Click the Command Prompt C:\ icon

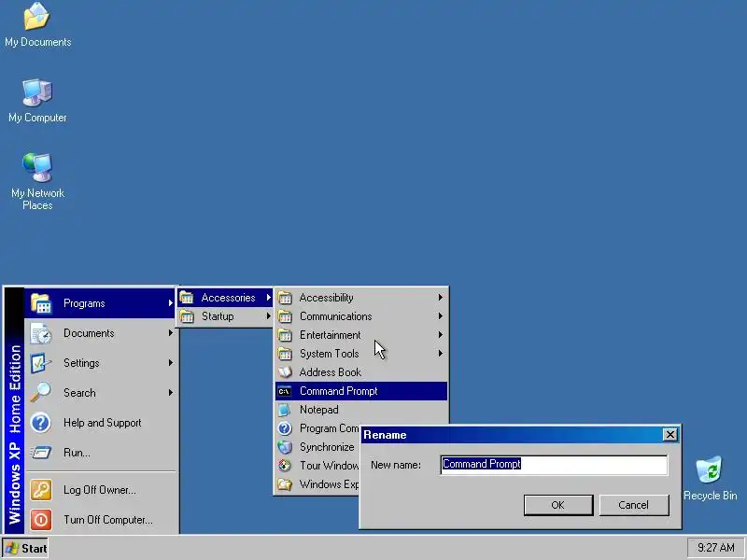[x=285, y=391]
